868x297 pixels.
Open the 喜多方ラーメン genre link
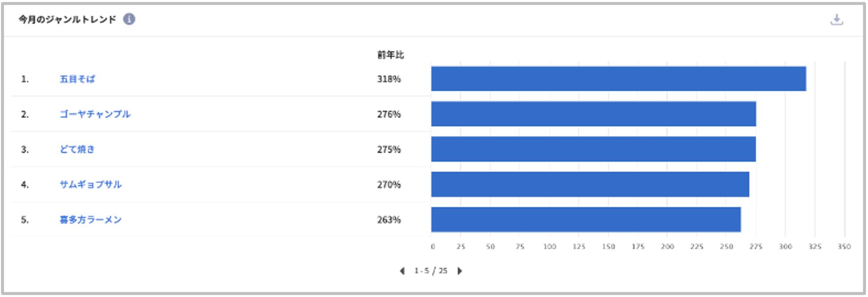click(x=91, y=220)
